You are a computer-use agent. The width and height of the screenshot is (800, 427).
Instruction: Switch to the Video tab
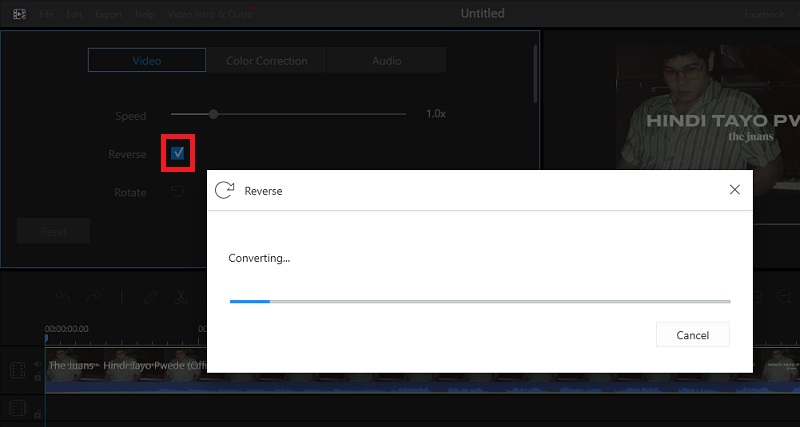(147, 60)
